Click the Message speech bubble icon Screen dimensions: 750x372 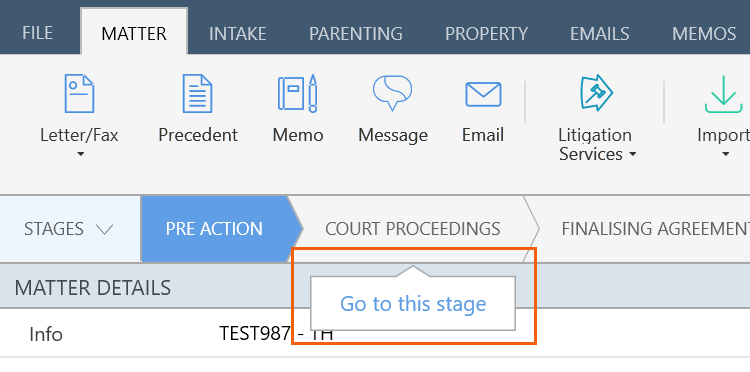coord(392,93)
